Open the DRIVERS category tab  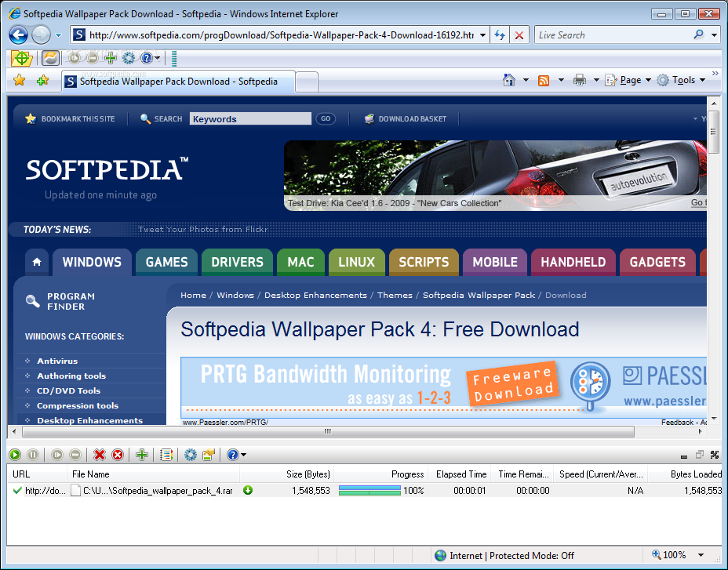pyautogui.click(x=237, y=262)
